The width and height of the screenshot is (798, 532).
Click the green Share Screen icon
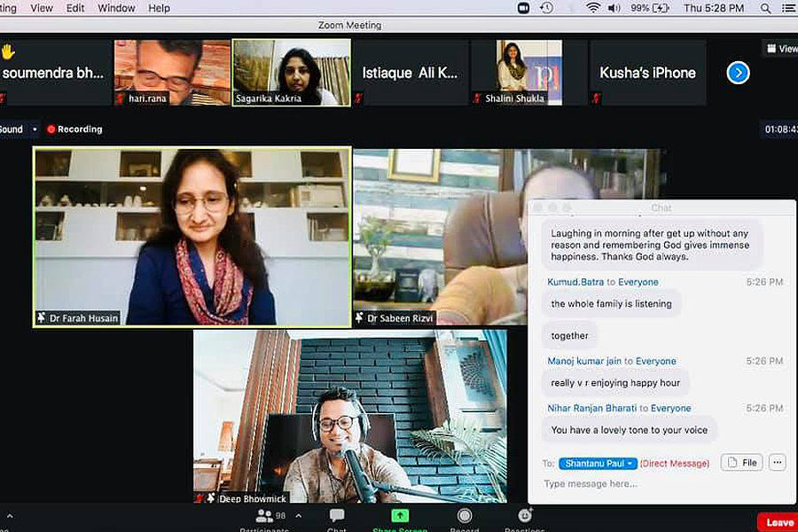pyautogui.click(x=400, y=516)
